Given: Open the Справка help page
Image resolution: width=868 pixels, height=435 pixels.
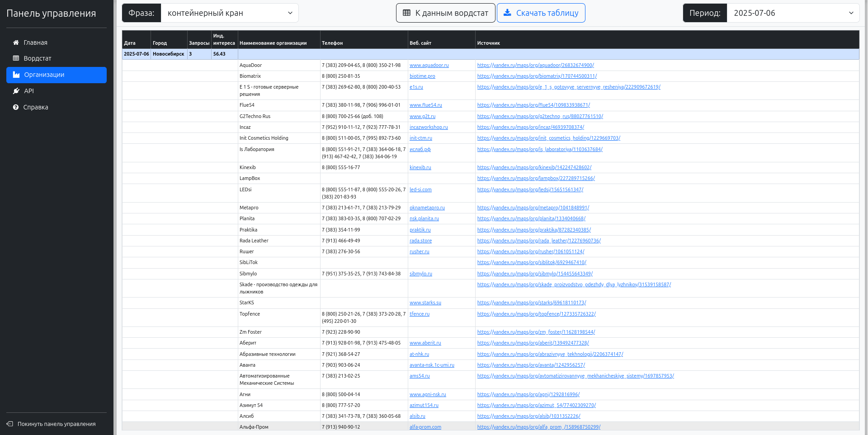Looking at the screenshot, I should [x=57, y=107].
